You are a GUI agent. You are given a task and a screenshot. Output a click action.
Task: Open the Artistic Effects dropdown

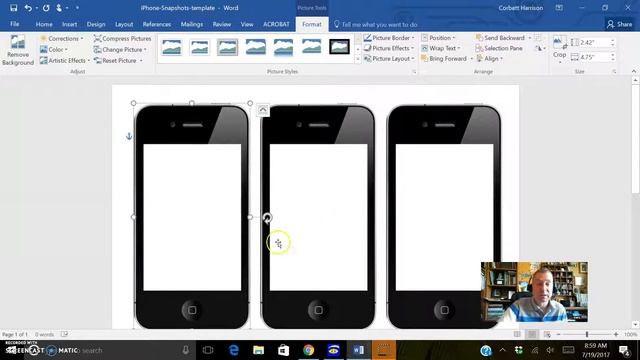coord(65,60)
